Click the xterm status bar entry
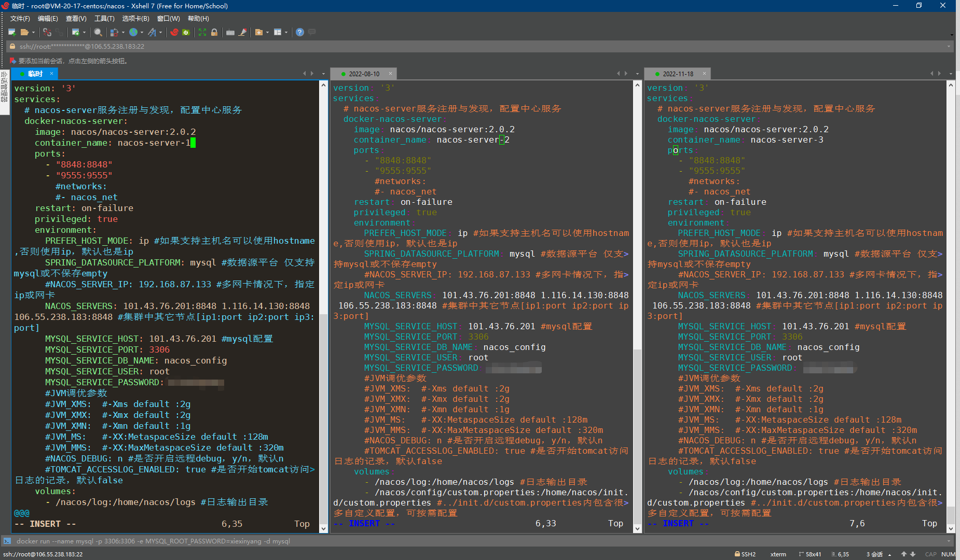 778,554
